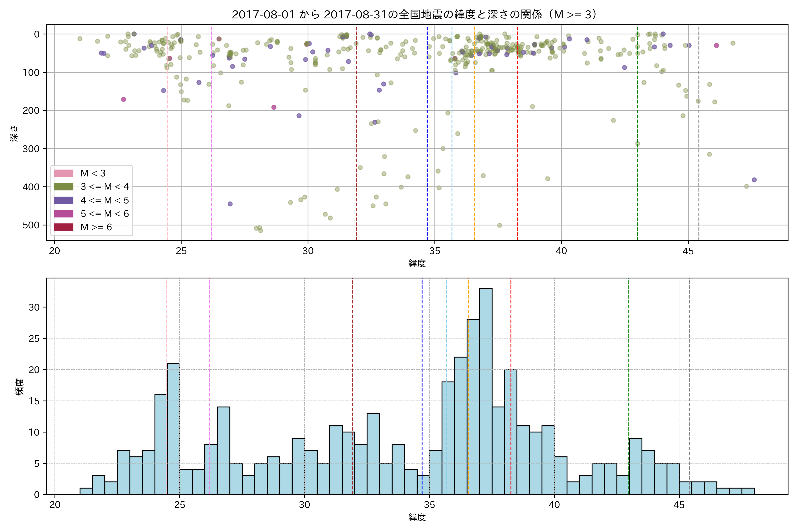
Task: Click the tallest histogram bar near 37
Action: (x=485, y=390)
